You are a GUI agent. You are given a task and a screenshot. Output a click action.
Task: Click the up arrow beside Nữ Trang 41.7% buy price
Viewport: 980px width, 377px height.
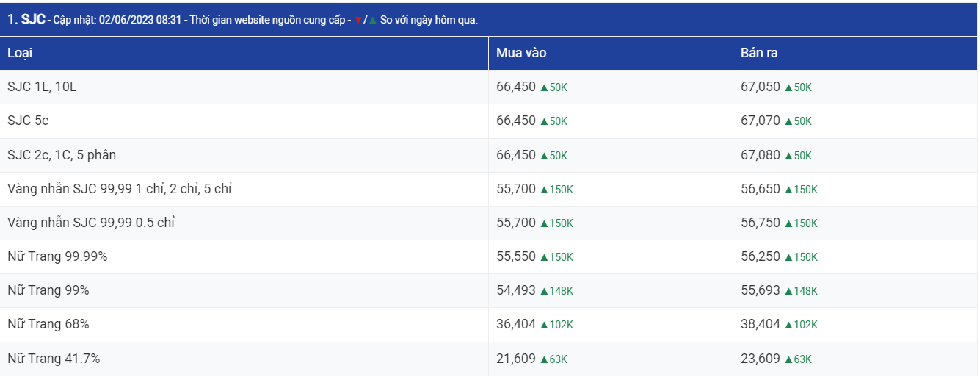point(544,359)
